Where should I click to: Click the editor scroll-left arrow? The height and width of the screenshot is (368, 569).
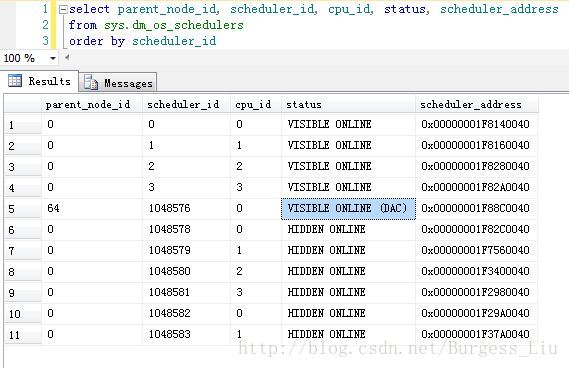[67, 57]
